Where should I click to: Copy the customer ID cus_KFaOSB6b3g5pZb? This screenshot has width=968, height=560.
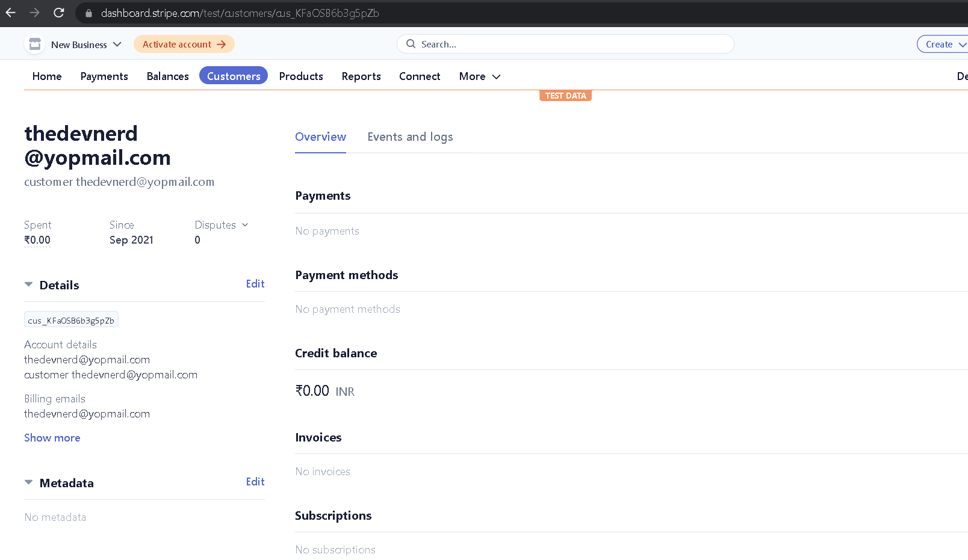(71, 320)
